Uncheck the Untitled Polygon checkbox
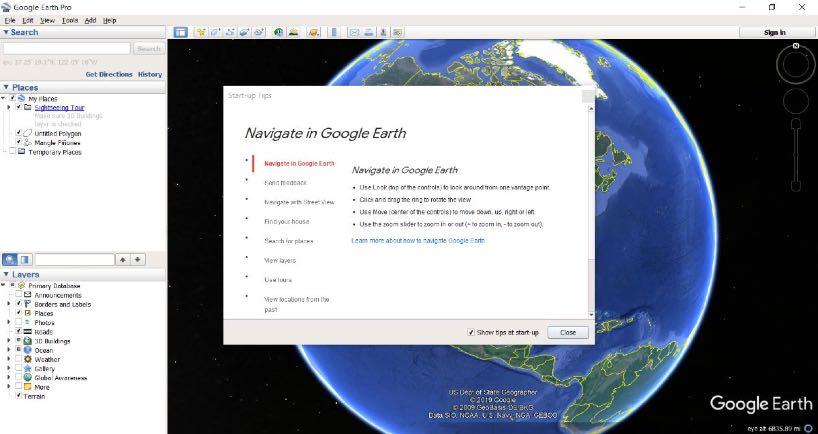 [x=19, y=133]
